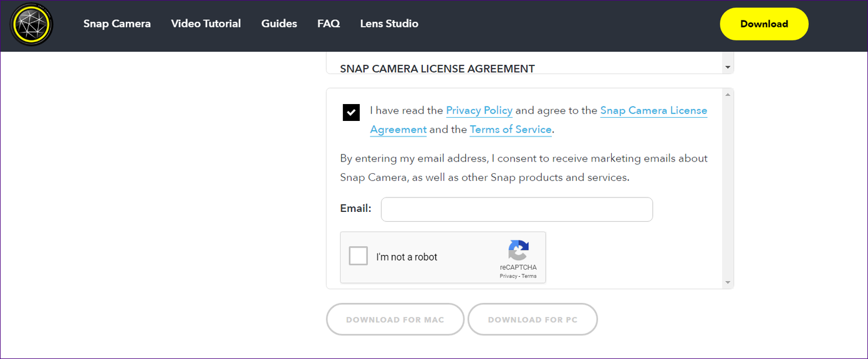Click the Snap Camera logo icon
The height and width of the screenshot is (359, 868).
[32, 24]
